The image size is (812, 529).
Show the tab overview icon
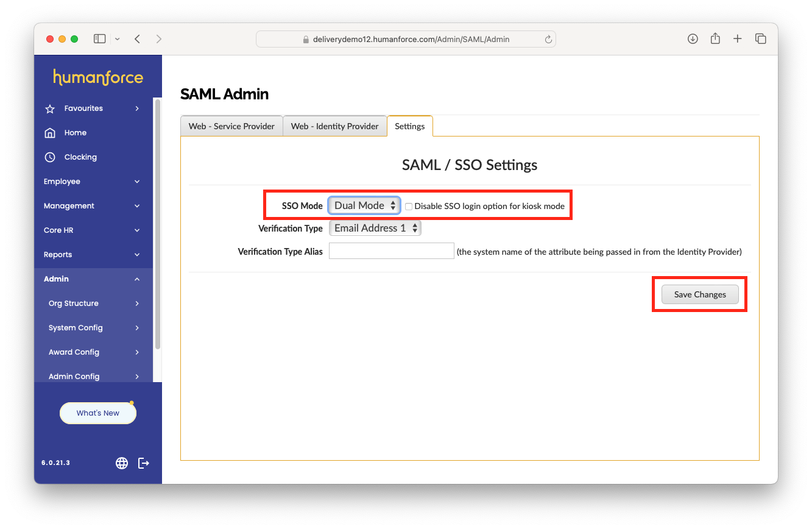(x=760, y=39)
